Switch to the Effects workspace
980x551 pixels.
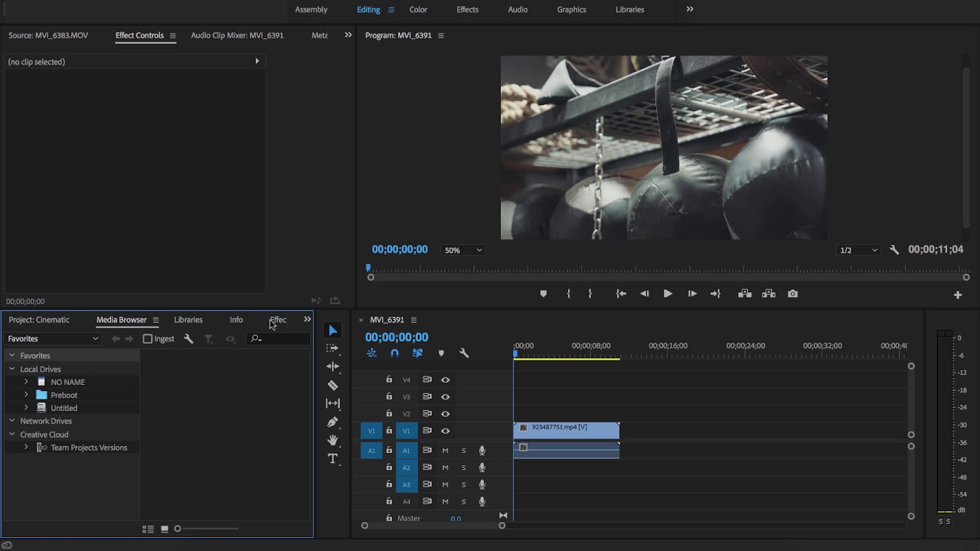pyautogui.click(x=467, y=9)
